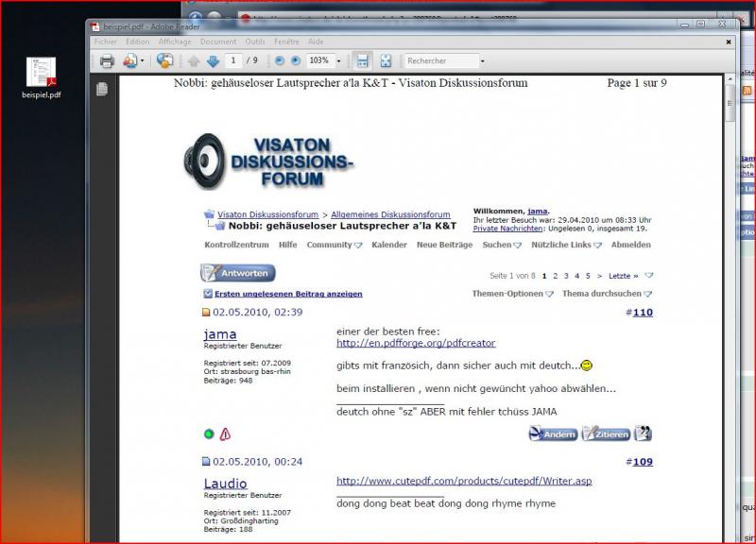Select fit one full page icon
The image size is (756, 544).
click(x=386, y=60)
